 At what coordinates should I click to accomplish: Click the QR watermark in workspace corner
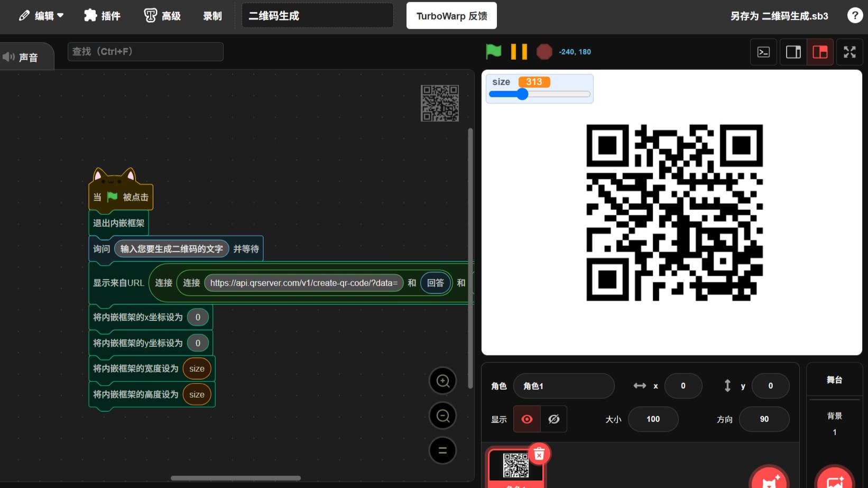(439, 103)
